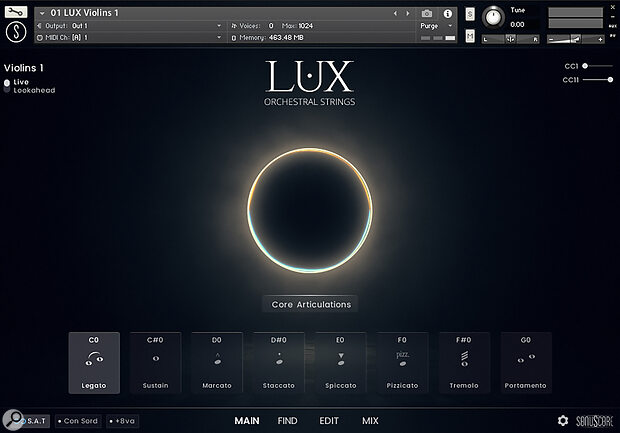Click the voices icon beside Voices
620x433 pixels.
(234, 26)
